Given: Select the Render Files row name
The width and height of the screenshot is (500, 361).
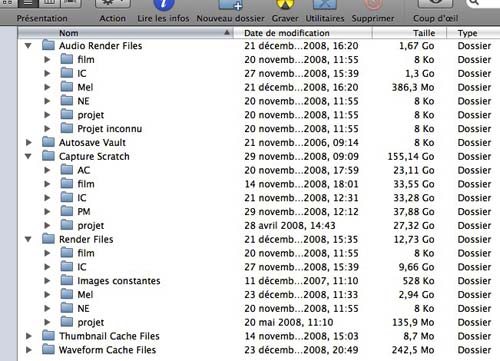Looking at the screenshot, I should click(x=86, y=239).
